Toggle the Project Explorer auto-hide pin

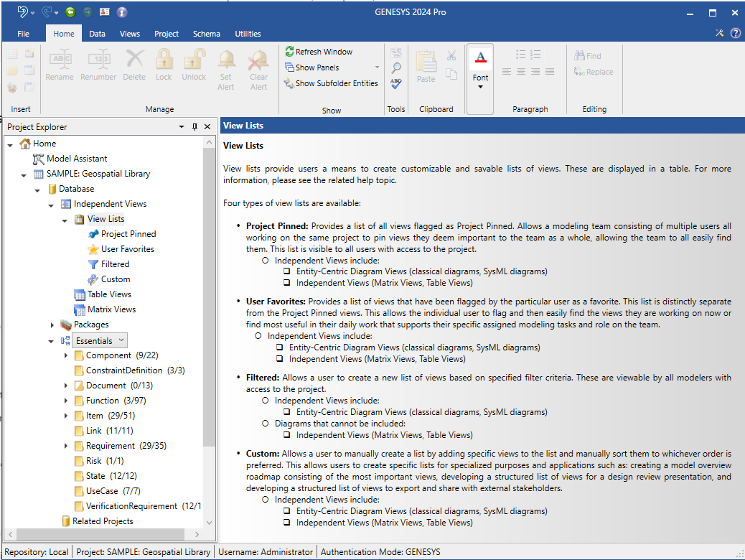195,126
